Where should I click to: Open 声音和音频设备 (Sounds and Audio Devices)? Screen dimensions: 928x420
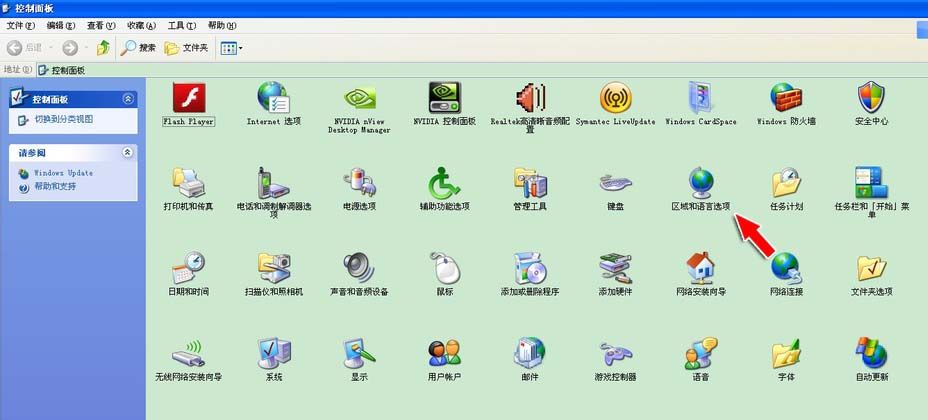[x=358, y=270]
